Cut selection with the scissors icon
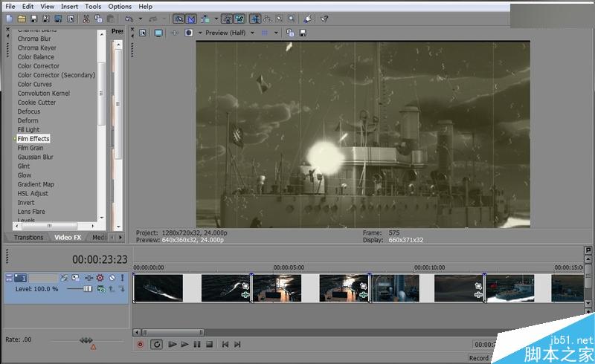The width and height of the screenshot is (595, 364). click(86, 19)
